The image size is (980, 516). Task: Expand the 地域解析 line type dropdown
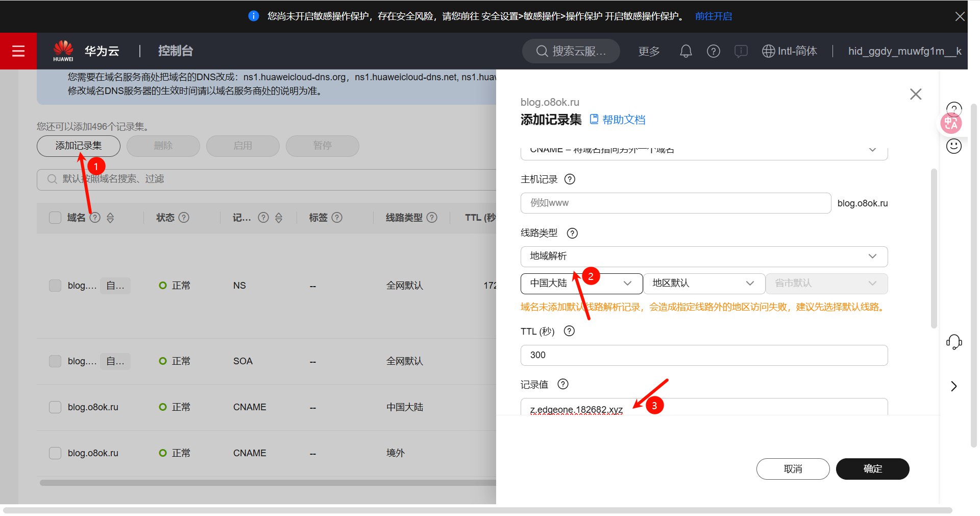coord(704,256)
